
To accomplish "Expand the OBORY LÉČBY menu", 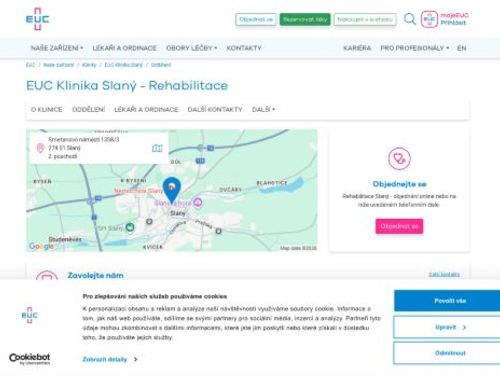I will coord(192,48).
